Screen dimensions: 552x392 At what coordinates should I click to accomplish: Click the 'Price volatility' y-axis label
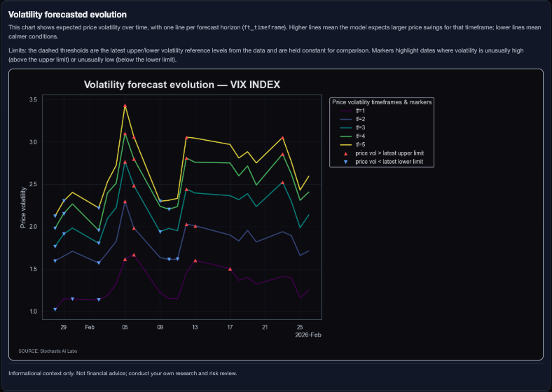[23, 208]
